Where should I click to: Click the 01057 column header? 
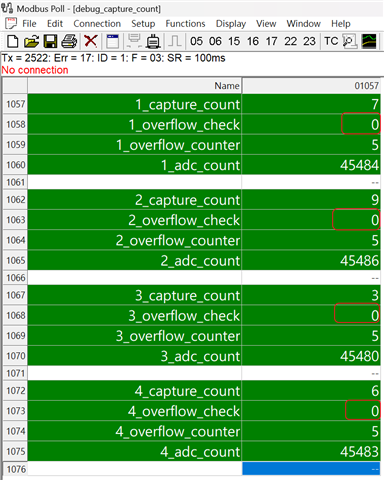click(x=311, y=86)
